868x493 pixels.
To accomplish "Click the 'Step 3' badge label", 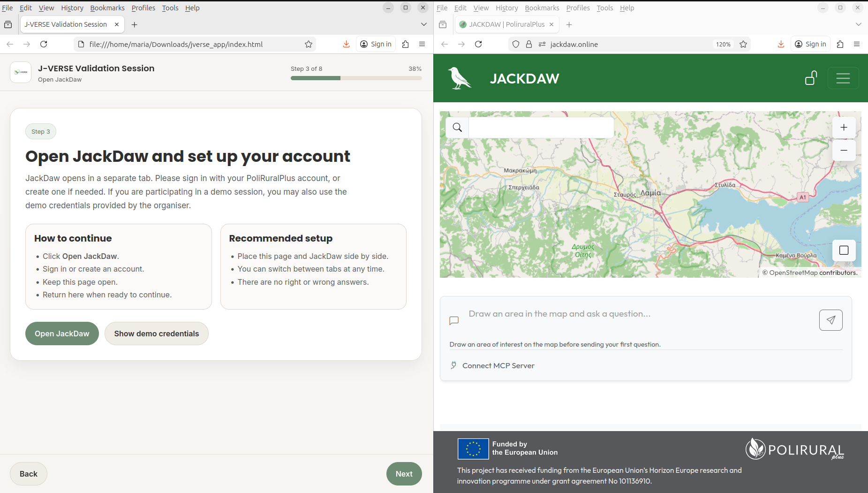I will coord(41,132).
